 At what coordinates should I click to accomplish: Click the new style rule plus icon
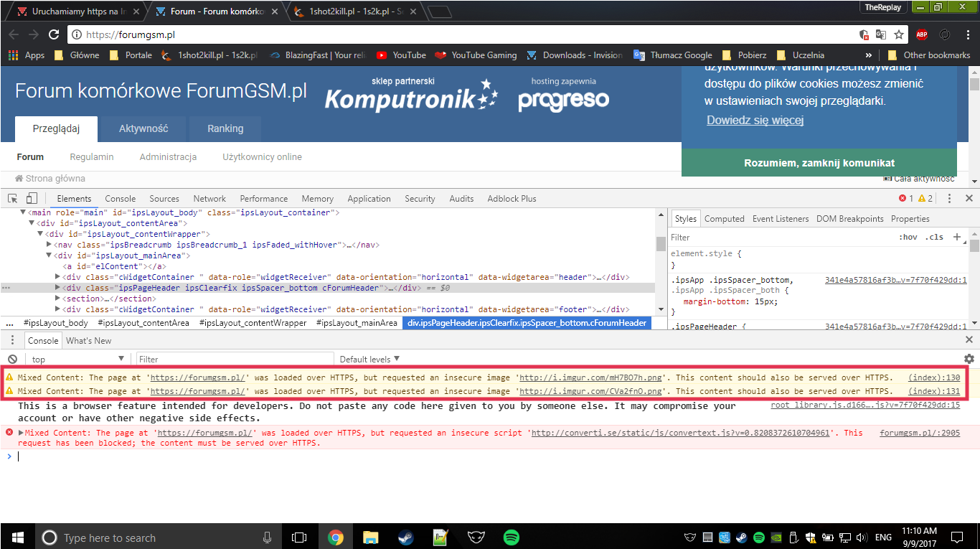tap(957, 237)
